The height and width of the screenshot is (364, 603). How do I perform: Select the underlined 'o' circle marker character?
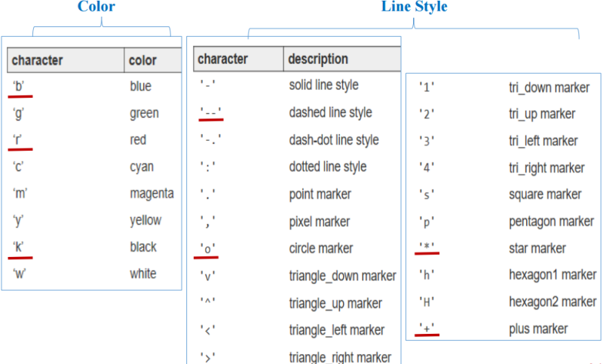pos(207,248)
